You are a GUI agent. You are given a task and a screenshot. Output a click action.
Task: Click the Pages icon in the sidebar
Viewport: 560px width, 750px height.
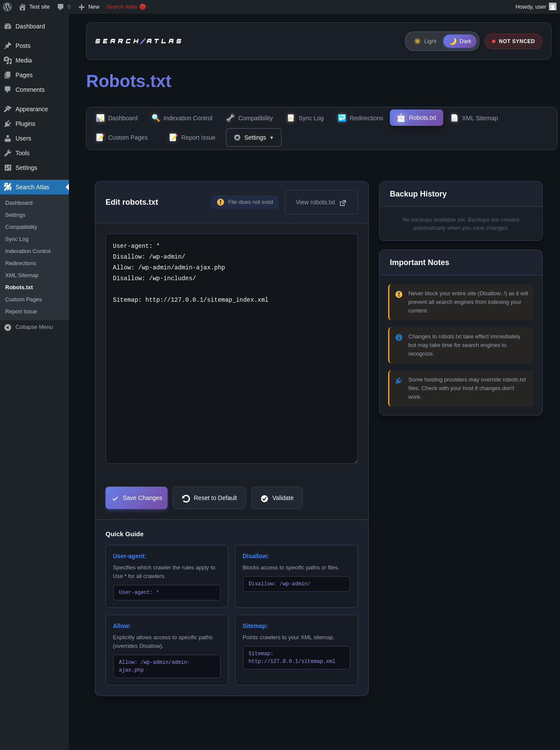click(8, 75)
